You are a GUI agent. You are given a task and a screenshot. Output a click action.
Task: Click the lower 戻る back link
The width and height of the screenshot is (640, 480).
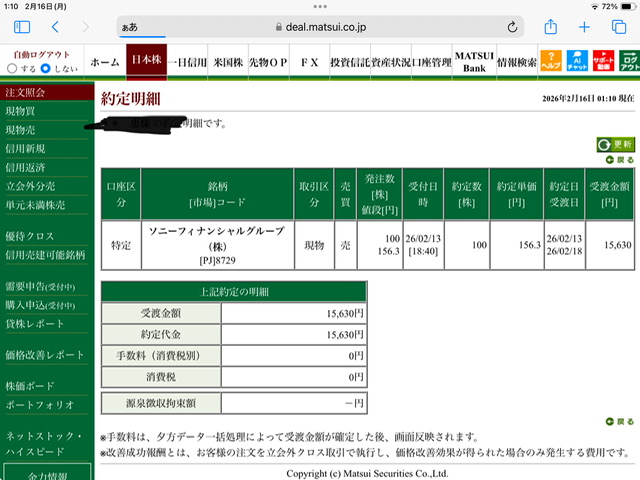point(620,422)
